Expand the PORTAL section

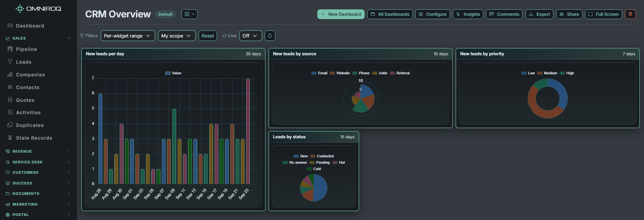38,215
